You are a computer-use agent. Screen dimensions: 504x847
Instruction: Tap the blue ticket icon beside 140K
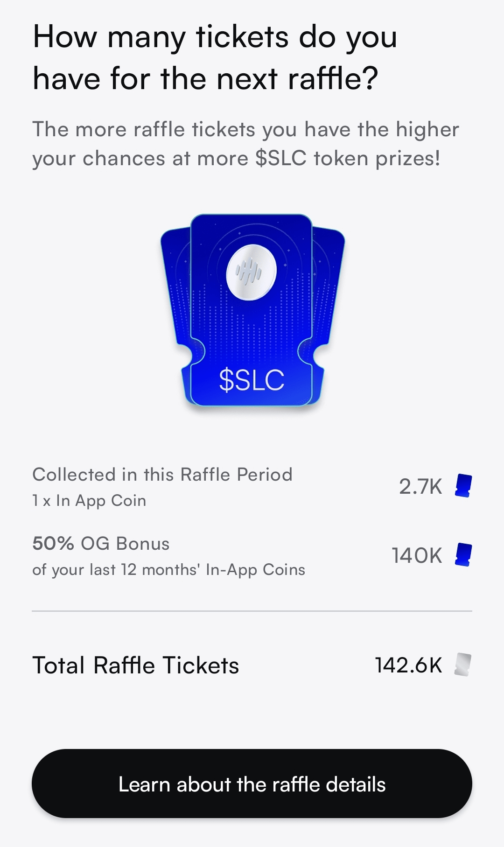[x=463, y=555]
